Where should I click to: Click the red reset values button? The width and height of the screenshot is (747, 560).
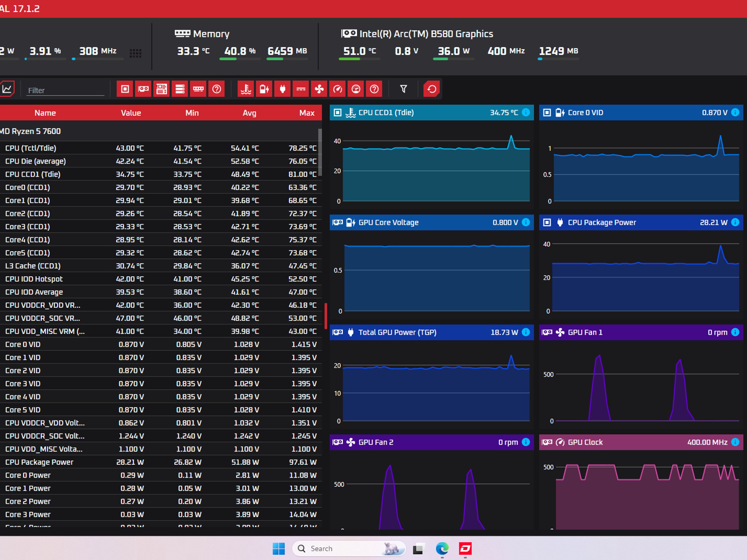[432, 89]
